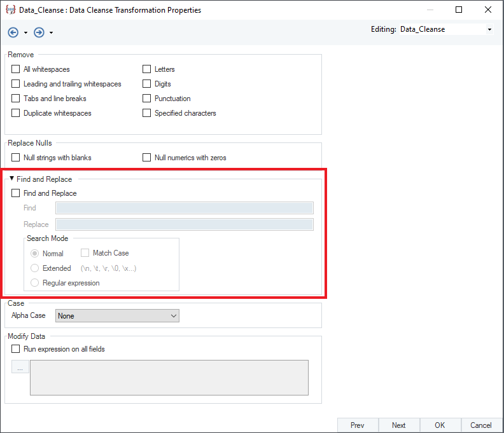This screenshot has height=433, width=504.
Task: Click the OK button
Action: [440, 425]
